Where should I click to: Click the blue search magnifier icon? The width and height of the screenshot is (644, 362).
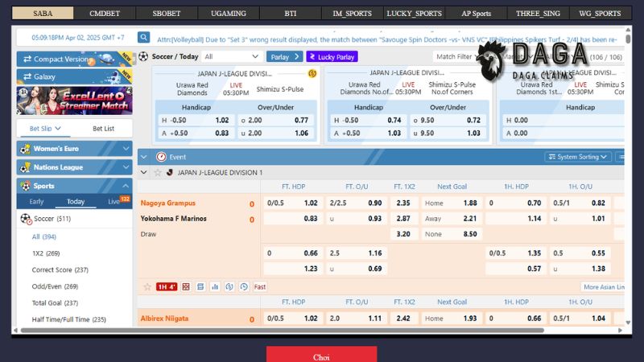143,38
